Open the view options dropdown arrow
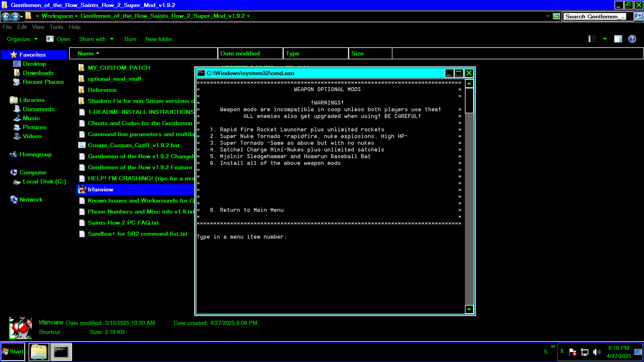 pos(605,39)
